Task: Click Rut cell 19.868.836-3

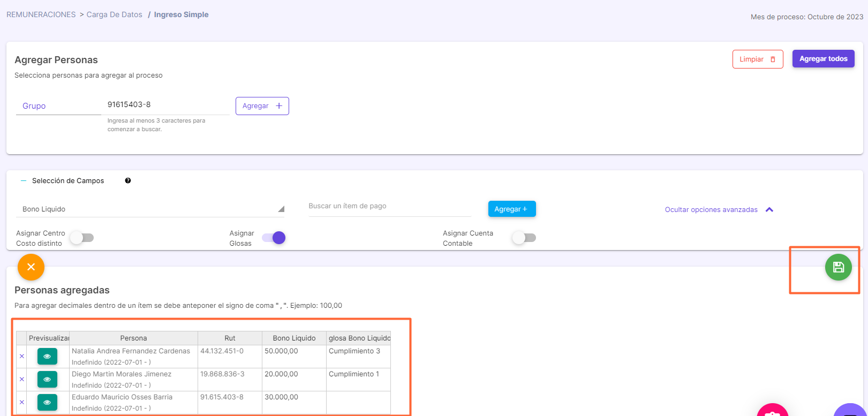Action: pos(230,379)
